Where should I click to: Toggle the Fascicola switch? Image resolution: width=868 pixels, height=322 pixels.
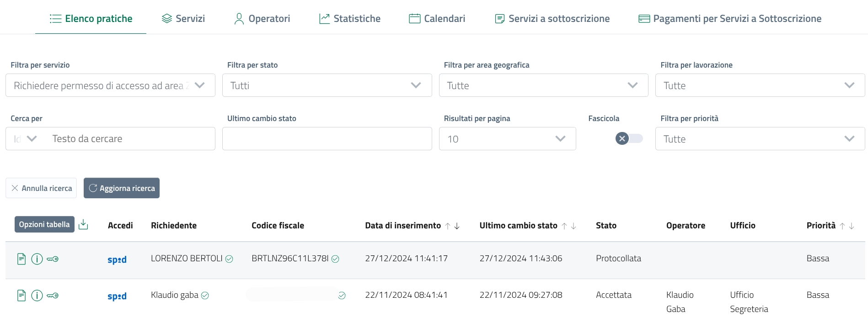tap(629, 138)
